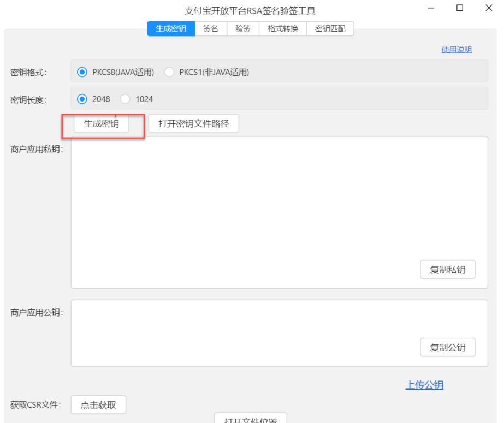Click 点击获取 for CSR file
Image resolution: width=504 pixels, height=423 pixels.
(98, 404)
